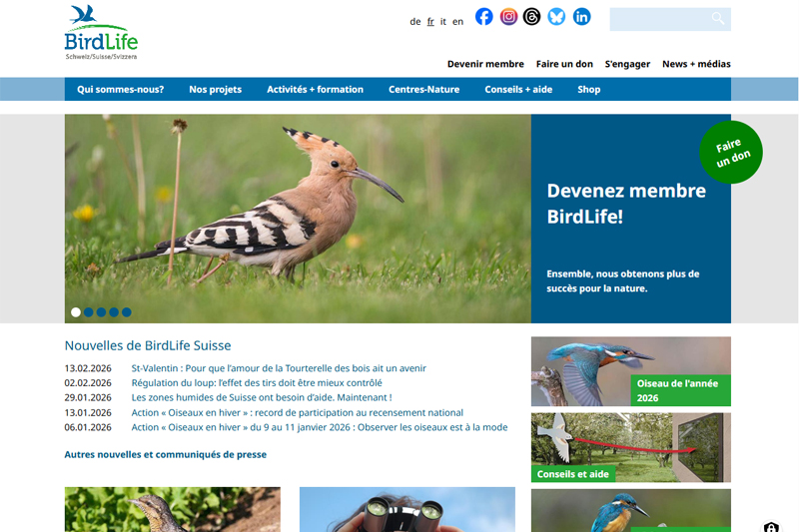The image size is (799, 532).
Task: Click the BirdLife logo
Action: (x=102, y=33)
